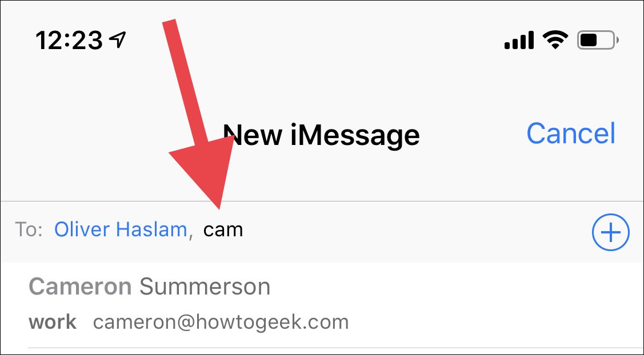The width and height of the screenshot is (644, 355).
Task: Click the cellular signal bars icon
Action: pos(519,40)
